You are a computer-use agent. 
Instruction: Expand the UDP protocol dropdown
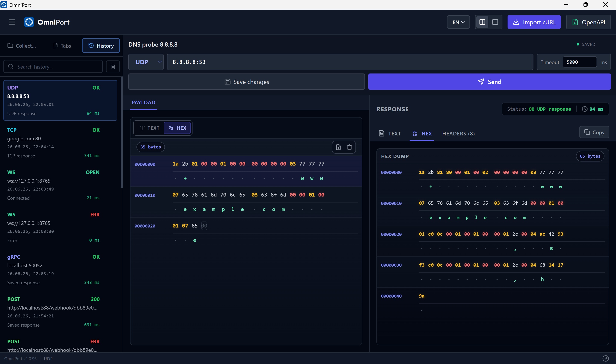146,62
